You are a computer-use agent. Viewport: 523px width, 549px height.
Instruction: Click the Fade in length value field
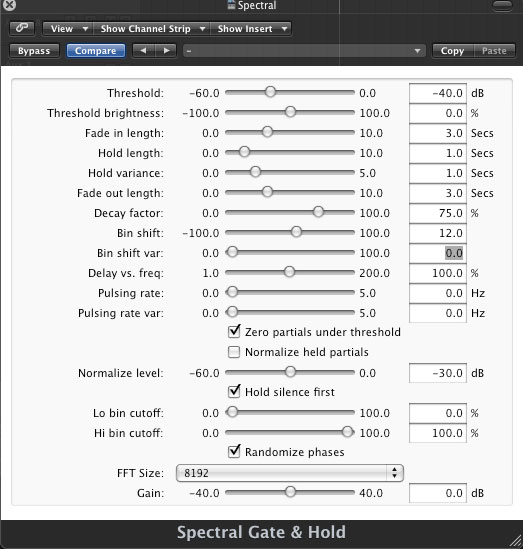click(438, 133)
